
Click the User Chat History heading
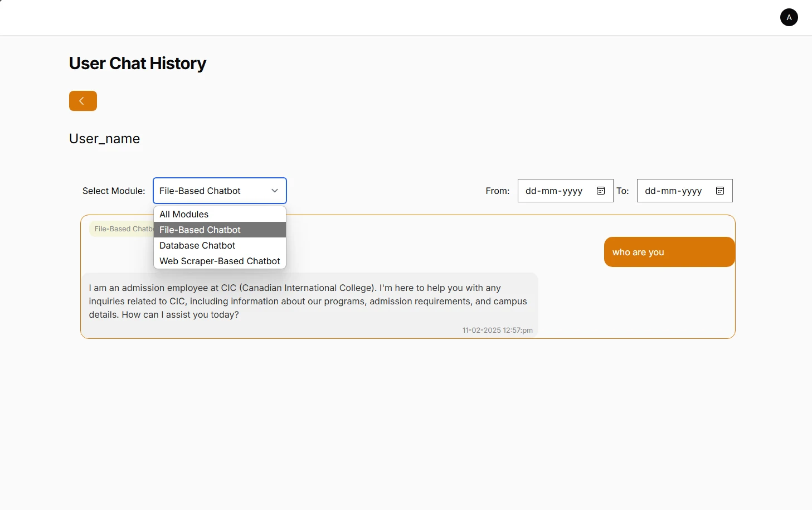(x=137, y=63)
